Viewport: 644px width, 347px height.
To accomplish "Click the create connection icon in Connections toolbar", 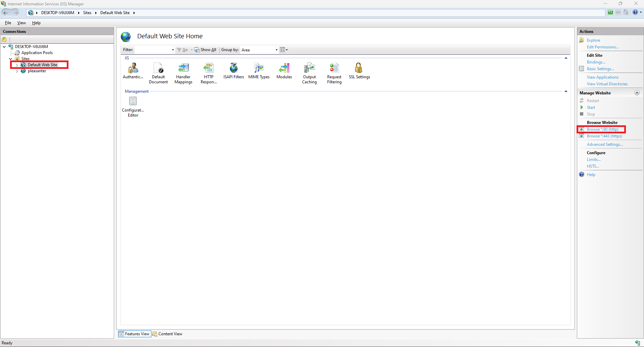I will pyautogui.click(x=4, y=39).
